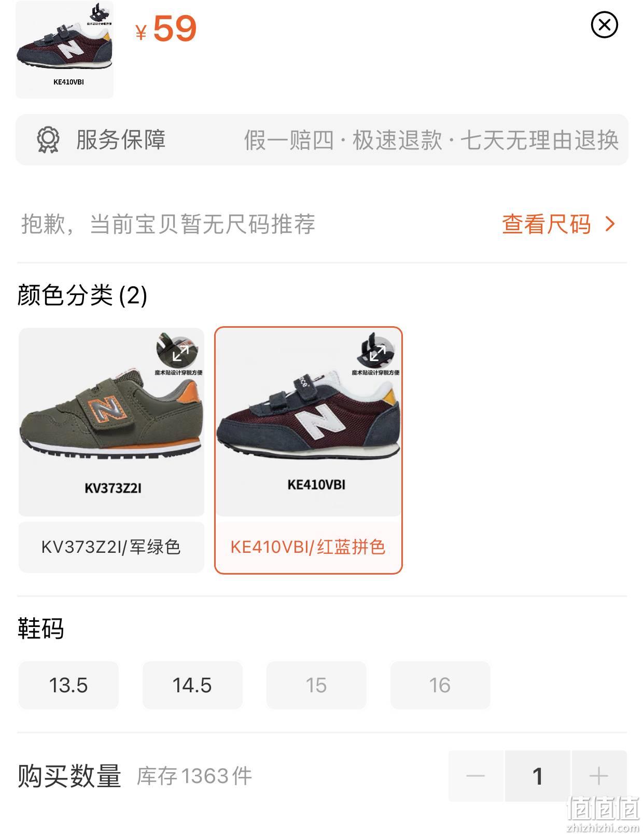Tap the KE410VBI burgundy shoe picture
This screenshot has height=837, width=644.
click(309, 422)
